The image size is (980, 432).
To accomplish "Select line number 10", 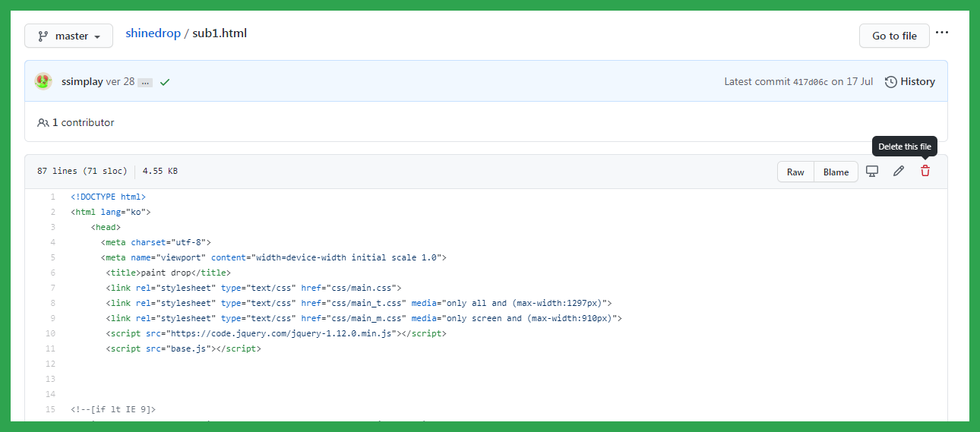I will pos(50,333).
